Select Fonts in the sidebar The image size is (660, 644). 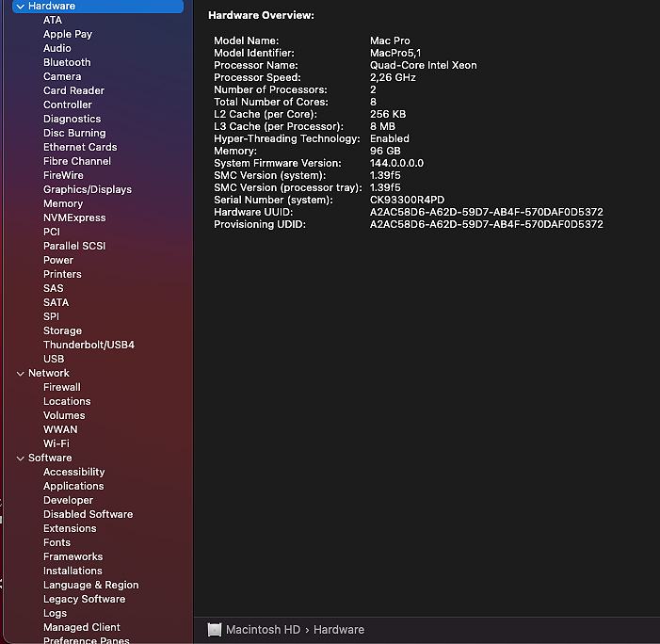[x=56, y=542]
